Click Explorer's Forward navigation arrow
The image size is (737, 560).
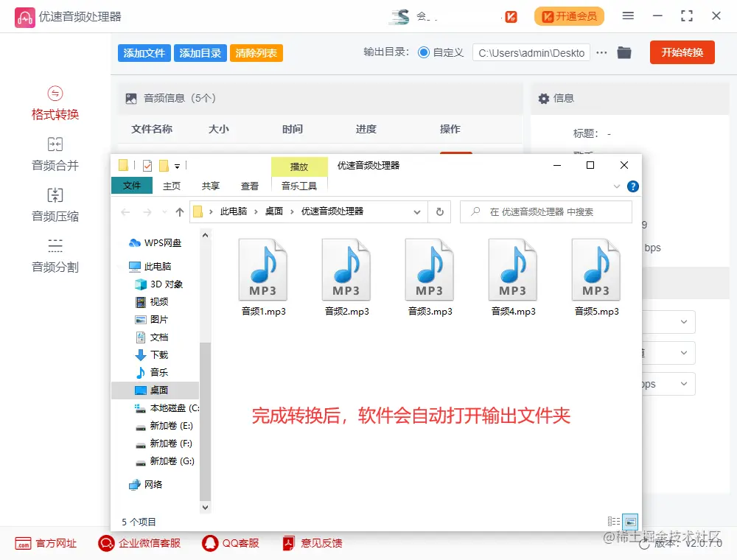click(x=147, y=212)
